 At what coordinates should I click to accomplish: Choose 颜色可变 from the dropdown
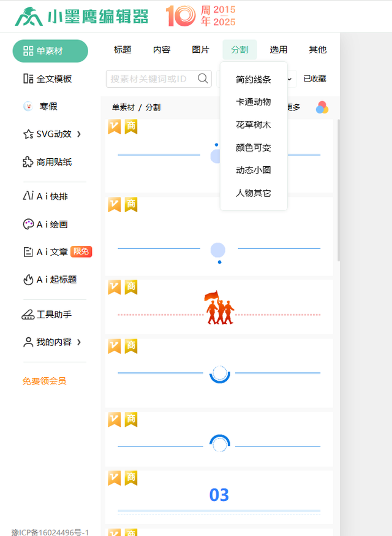tap(254, 148)
